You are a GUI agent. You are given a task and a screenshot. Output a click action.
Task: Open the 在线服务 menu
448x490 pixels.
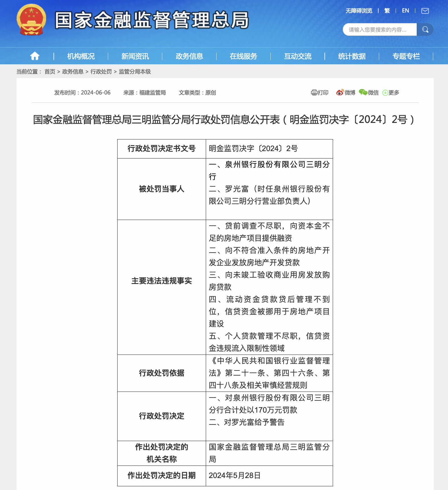coord(243,56)
